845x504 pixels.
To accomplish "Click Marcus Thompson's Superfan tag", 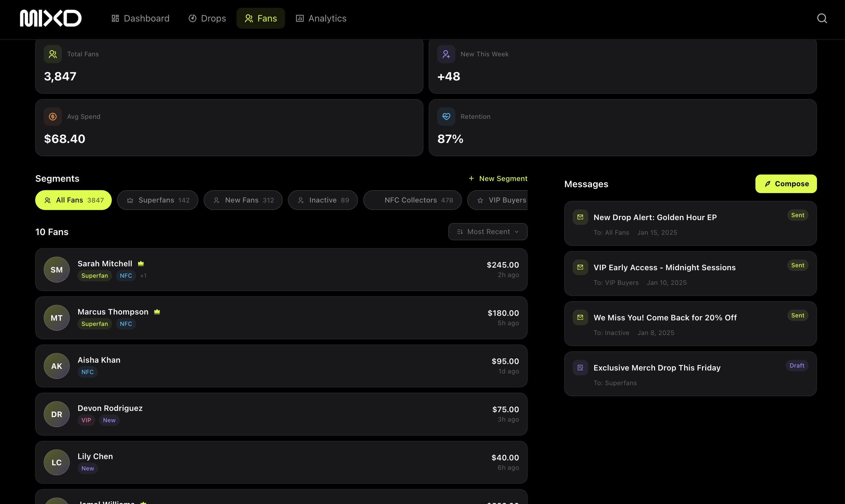I will [x=94, y=324].
